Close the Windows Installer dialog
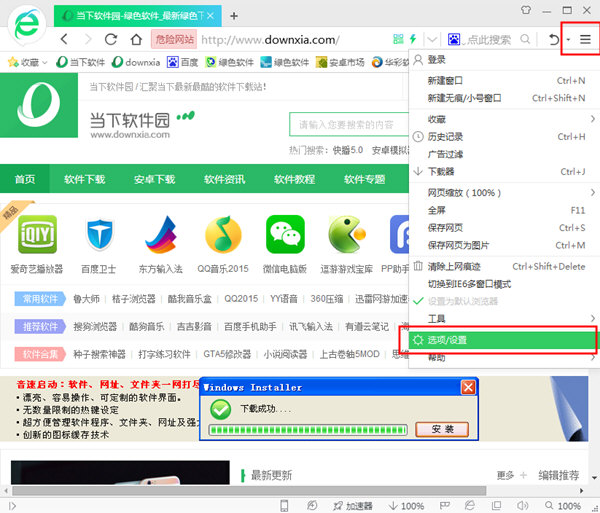Viewport: 600px width, 513px height. coord(468,388)
